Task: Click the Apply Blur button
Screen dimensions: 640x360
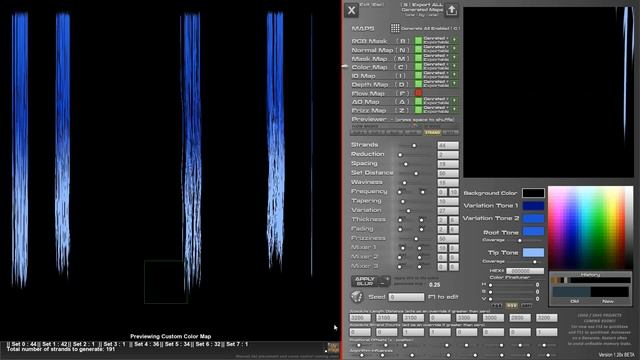Action: (365, 281)
